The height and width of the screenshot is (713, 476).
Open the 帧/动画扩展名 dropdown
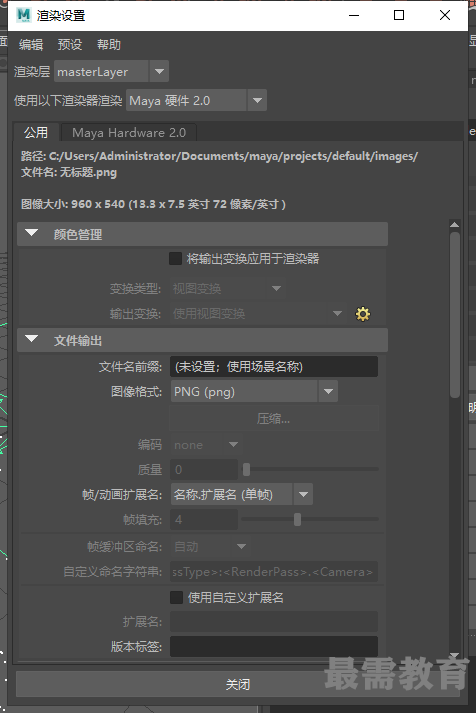click(241, 494)
